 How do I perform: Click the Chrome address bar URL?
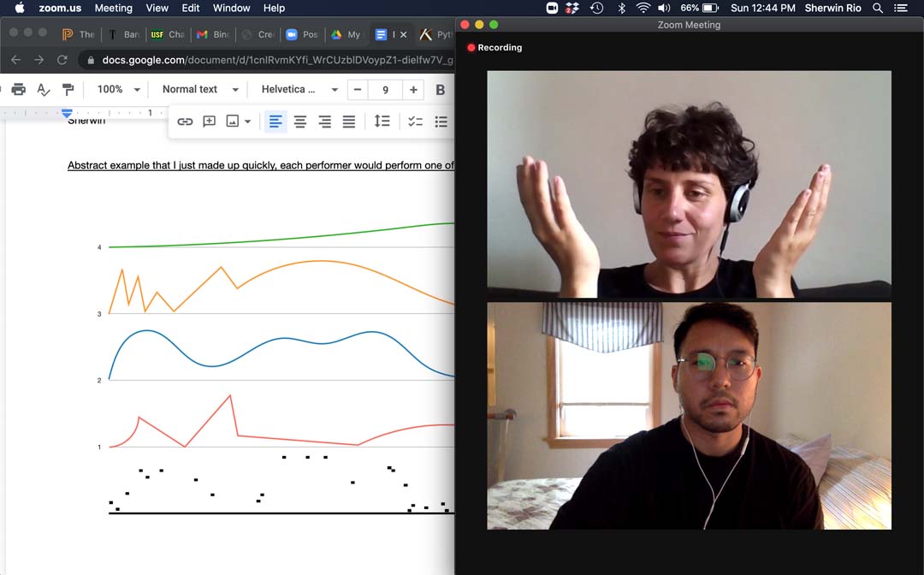pyautogui.click(x=277, y=60)
